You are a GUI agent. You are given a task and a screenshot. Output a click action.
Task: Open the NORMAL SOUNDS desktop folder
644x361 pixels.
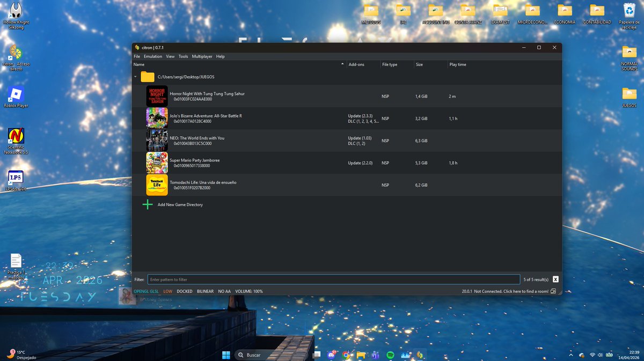[629, 58]
